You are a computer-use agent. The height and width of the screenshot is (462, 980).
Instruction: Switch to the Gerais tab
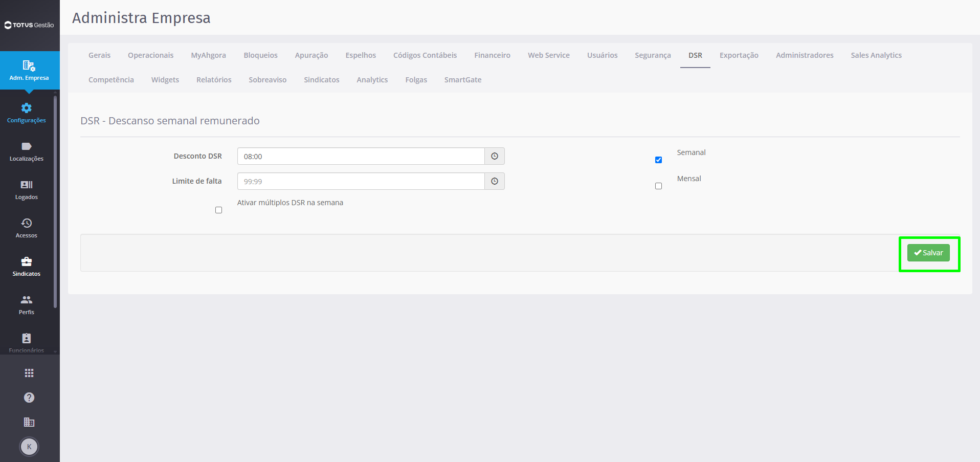coord(99,55)
